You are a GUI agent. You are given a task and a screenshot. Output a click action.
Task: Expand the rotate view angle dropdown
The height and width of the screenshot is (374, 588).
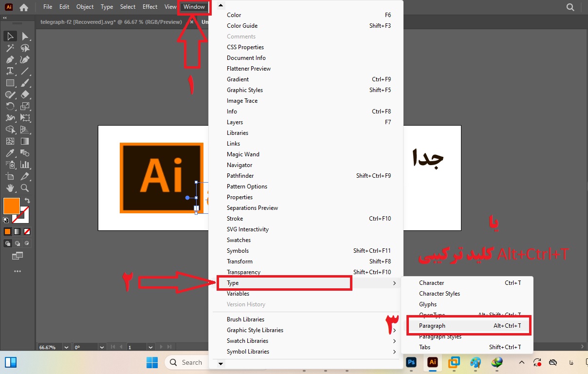coord(101,347)
